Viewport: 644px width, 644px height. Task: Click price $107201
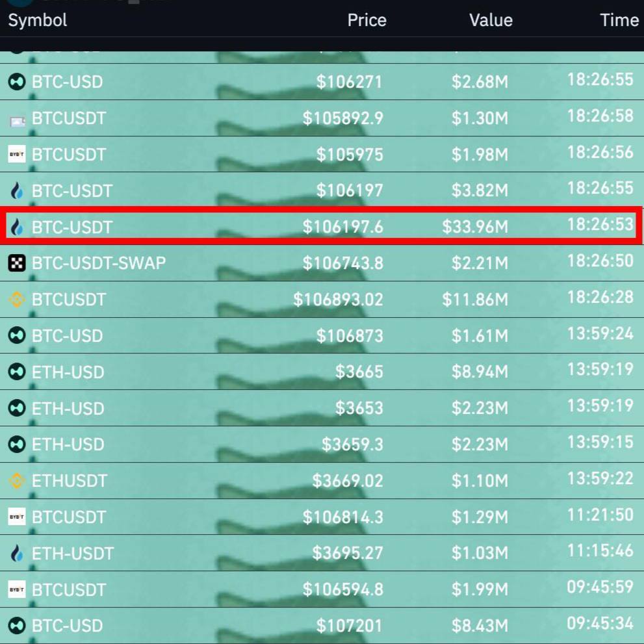tap(350, 626)
